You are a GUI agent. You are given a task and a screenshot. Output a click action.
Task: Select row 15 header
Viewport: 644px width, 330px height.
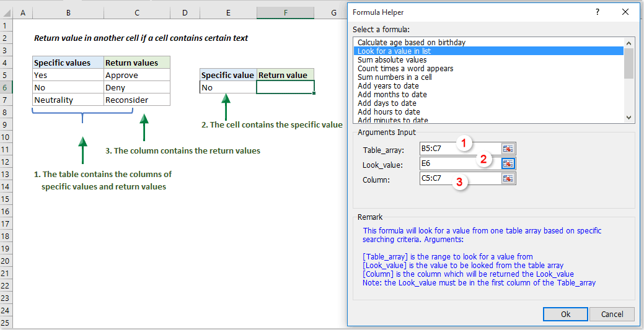click(6, 199)
